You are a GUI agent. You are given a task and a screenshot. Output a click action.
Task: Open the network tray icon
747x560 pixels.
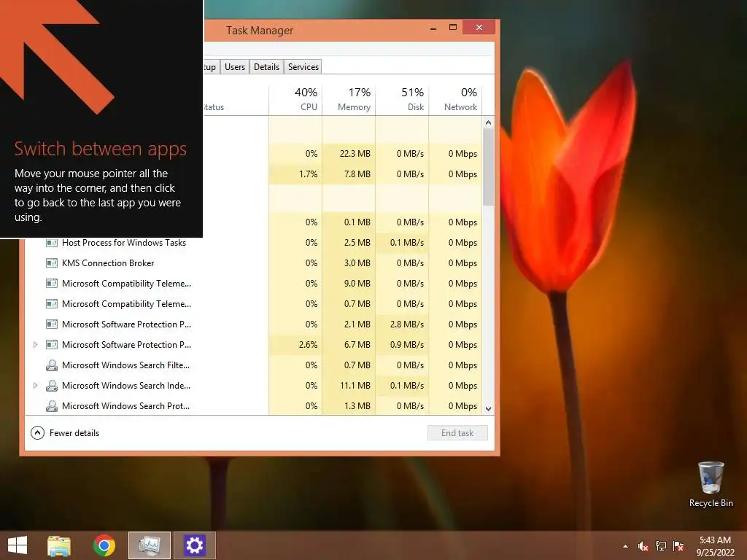pyautogui.click(x=661, y=546)
